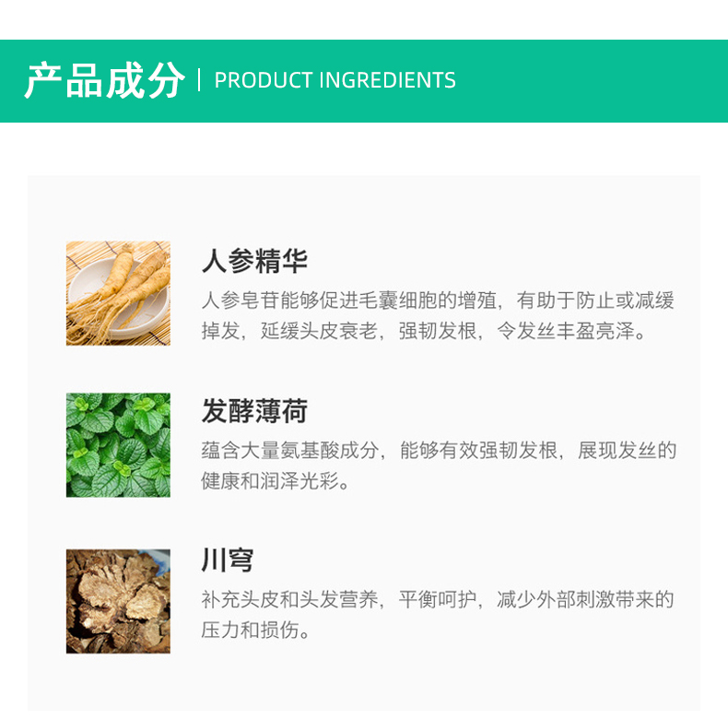Click the vertical divider in green header
728x719 pixels.
click(x=199, y=80)
